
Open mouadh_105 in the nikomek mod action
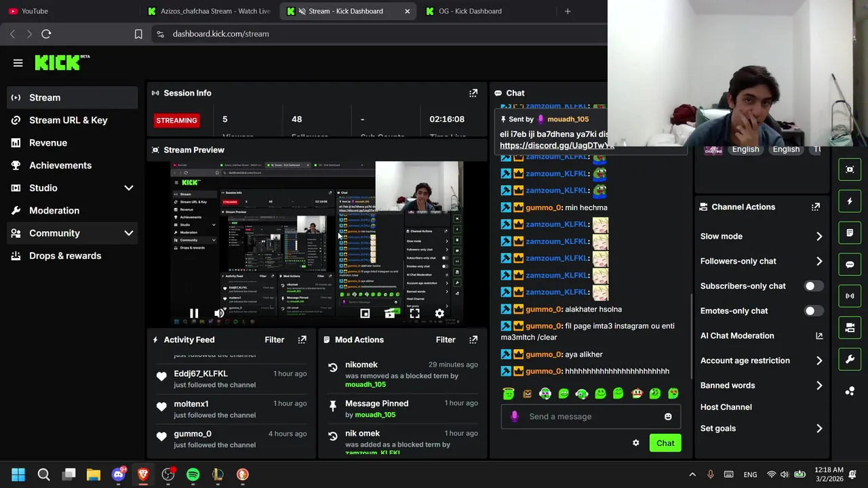click(366, 385)
